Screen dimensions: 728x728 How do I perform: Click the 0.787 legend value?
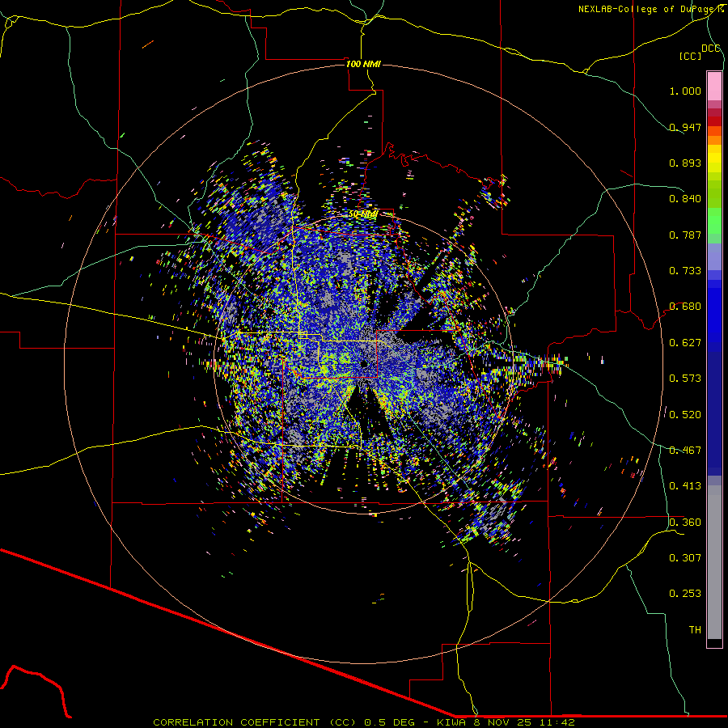(x=685, y=235)
